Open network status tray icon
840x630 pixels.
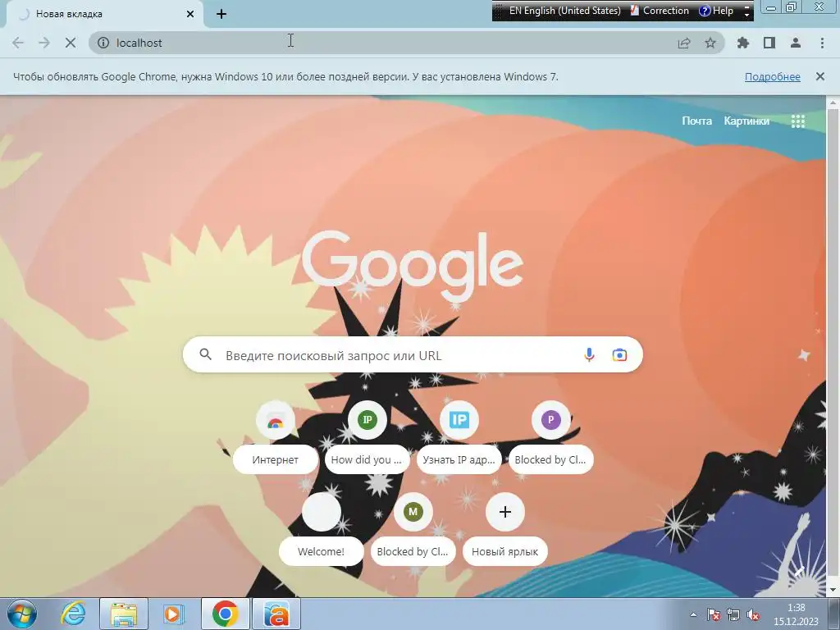pyautogui.click(x=733, y=615)
